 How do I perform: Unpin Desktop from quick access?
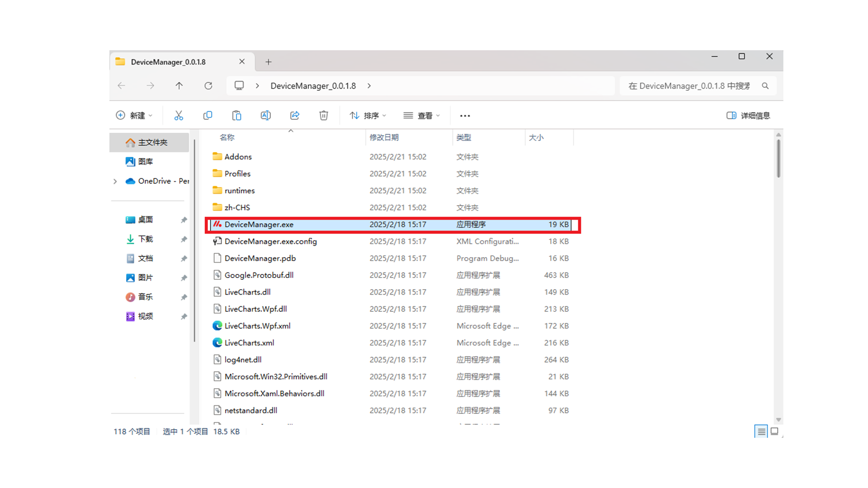coord(184,220)
